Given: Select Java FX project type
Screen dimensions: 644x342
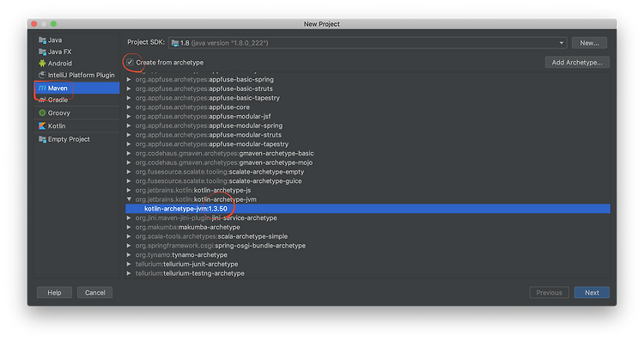Looking at the screenshot, I should point(76,52).
